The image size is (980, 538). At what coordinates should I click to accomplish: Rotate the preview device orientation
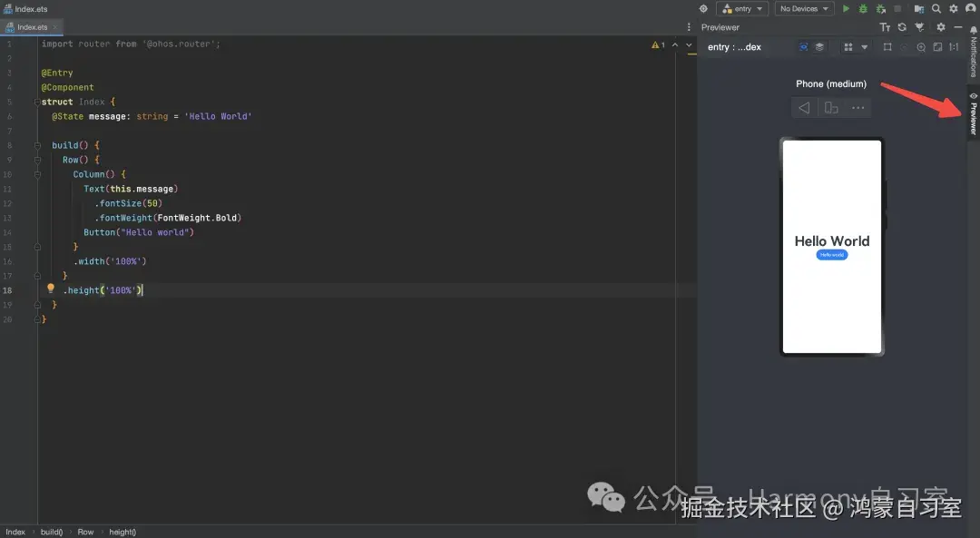tap(828, 107)
